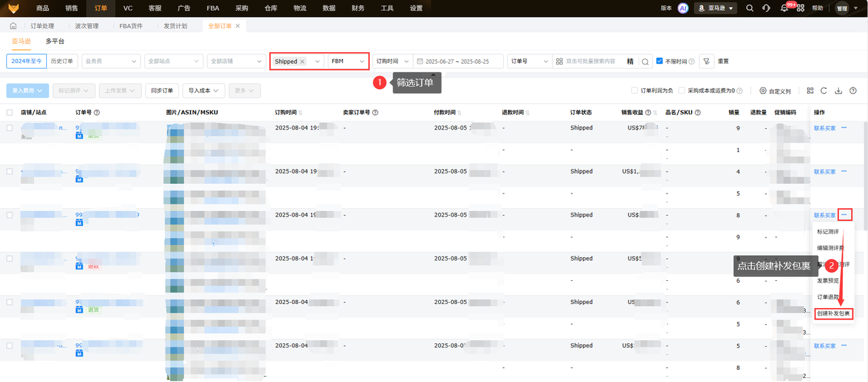Click the question mark icon above the table
Image resolution: width=868 pixels, height=382 pixels.
852,90
